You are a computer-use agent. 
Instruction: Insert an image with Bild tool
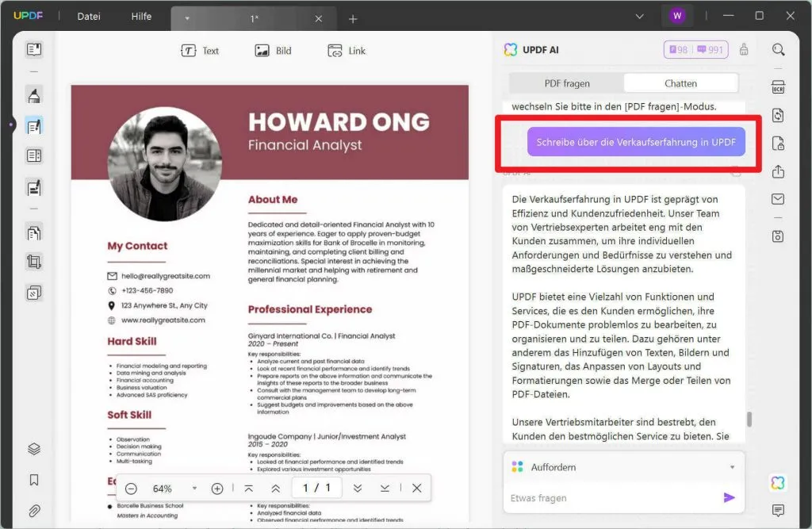click(273, 51)
